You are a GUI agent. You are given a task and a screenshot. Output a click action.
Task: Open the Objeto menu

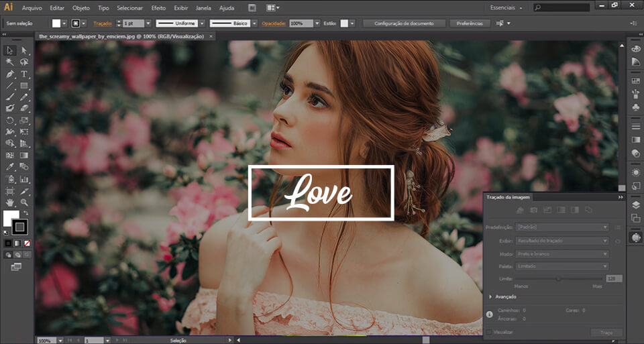pos(81,8)
